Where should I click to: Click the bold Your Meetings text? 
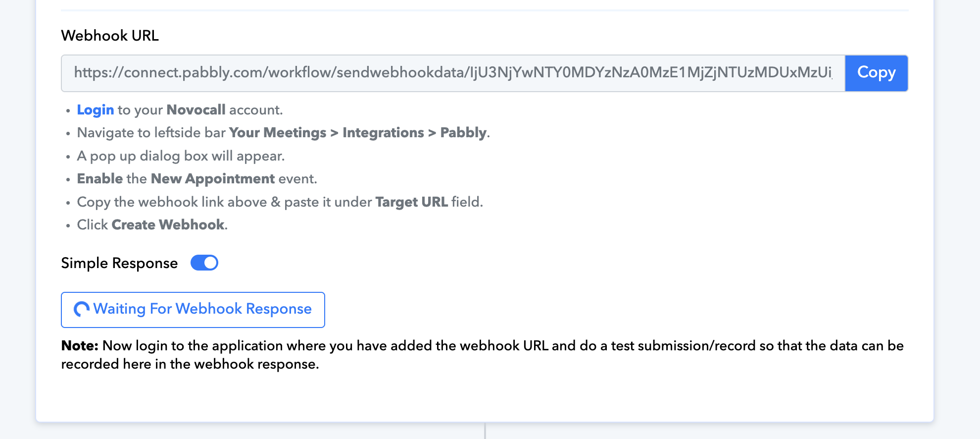pos(277,133)
